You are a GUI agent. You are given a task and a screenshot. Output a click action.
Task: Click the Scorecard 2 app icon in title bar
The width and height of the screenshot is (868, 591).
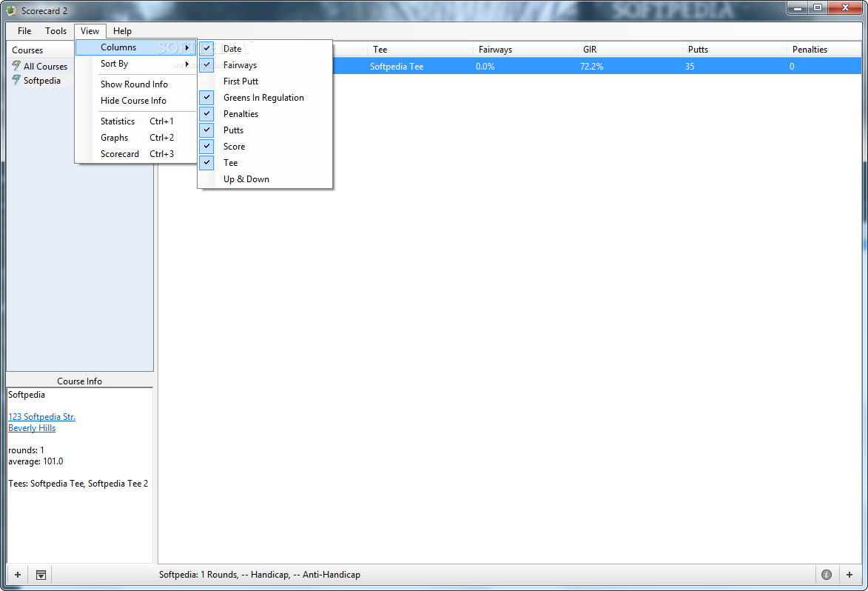click(x=11, y=10)
